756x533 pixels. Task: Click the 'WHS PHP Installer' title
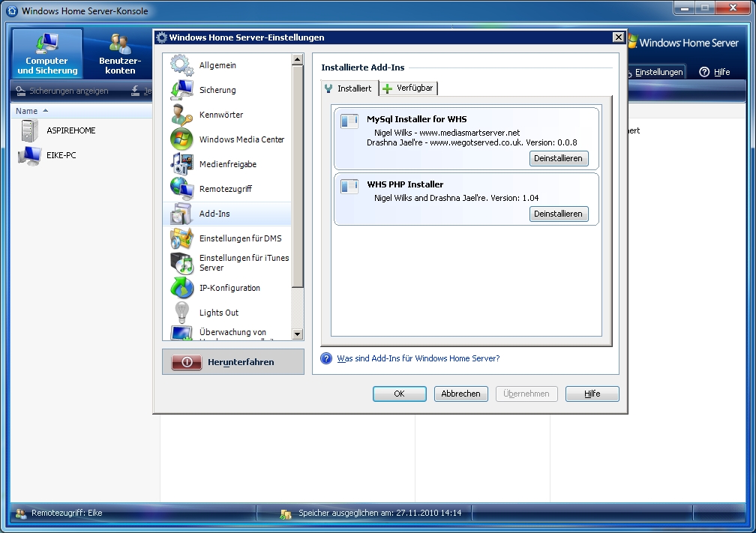(x=405, y=184)
